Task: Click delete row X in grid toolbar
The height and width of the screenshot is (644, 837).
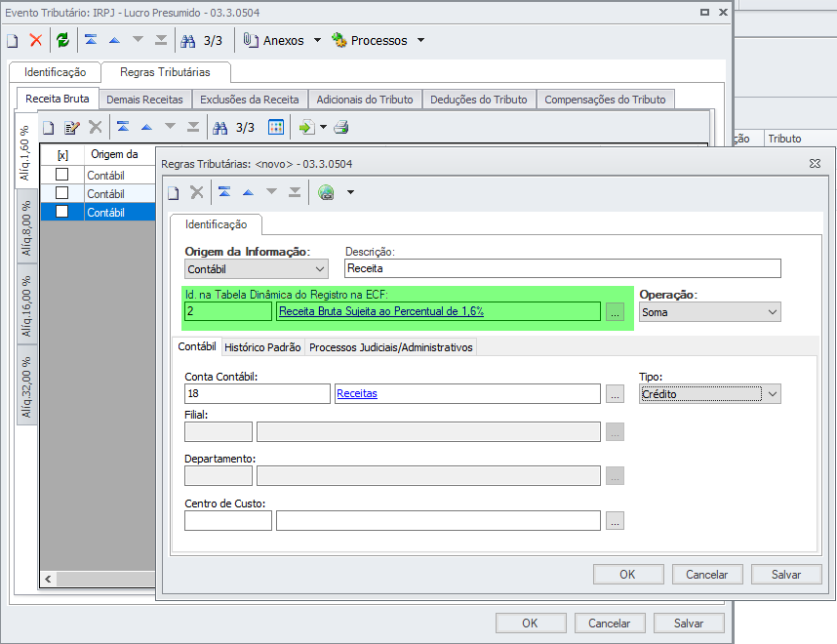Action: (x=96, y=127)
